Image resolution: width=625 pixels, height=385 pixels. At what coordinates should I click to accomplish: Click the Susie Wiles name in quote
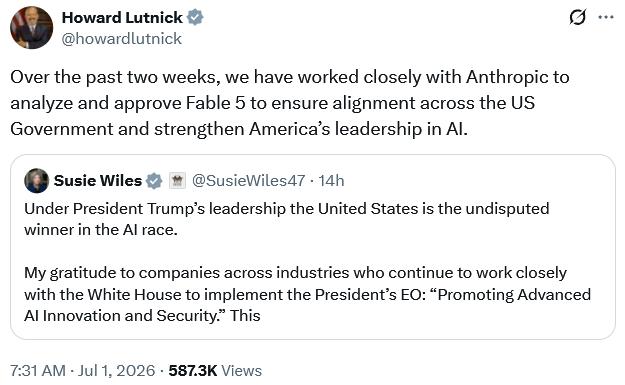click(x=98, y=181)
